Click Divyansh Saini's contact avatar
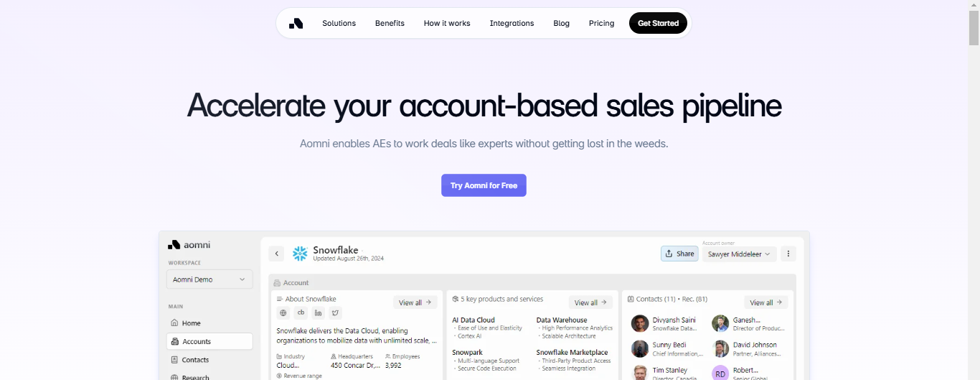The image size is (980, 380). coord(640,323)
